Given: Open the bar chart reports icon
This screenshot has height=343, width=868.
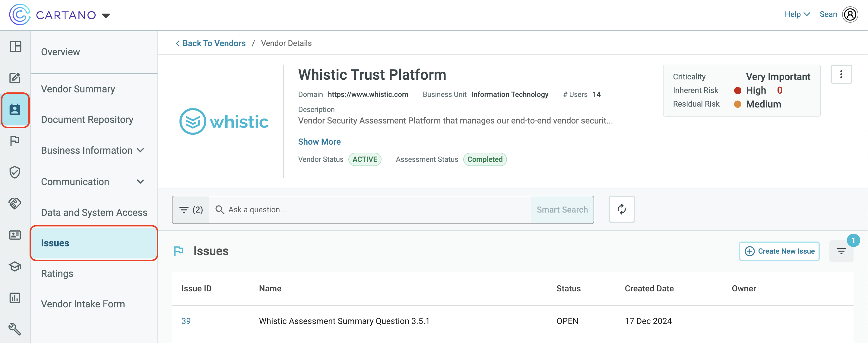Looking at the screenshot, I should [x=15, y=298].
